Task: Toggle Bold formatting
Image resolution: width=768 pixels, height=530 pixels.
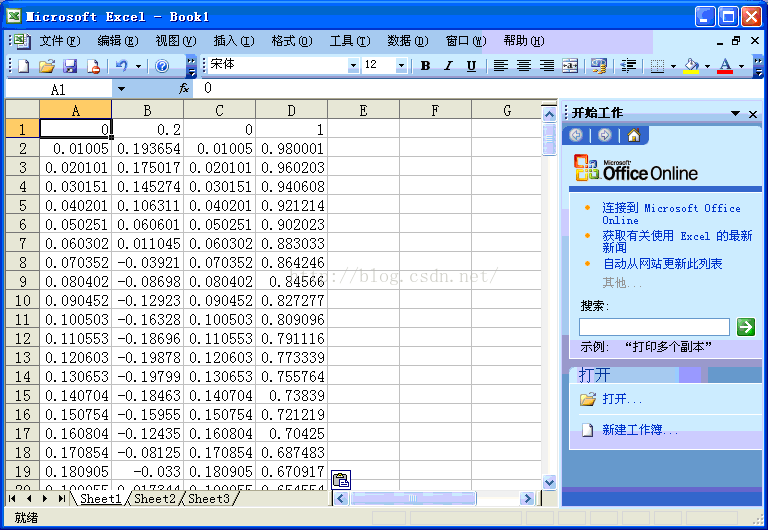Action: [x=425, y=66]
